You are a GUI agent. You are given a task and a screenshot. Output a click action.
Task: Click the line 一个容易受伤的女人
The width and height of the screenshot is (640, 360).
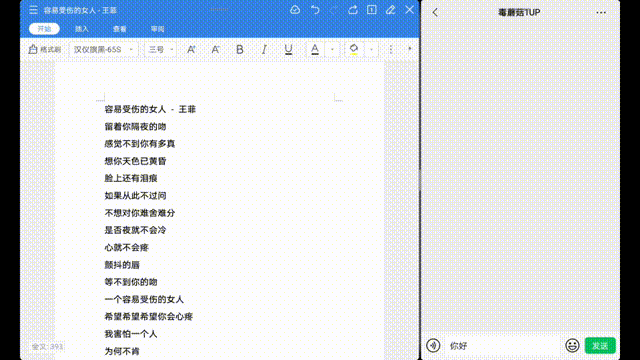[x=144, y=299]
